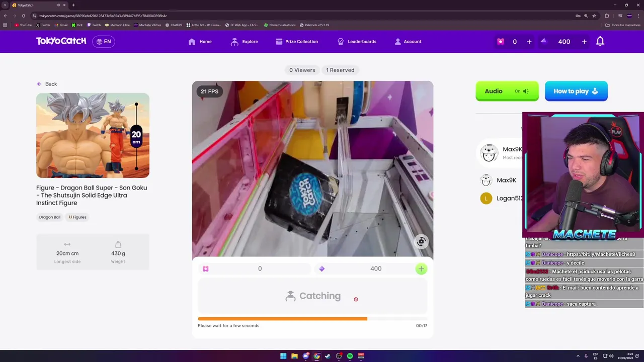644x362 pixels.
Task: Click Logan512's avatar icon
Action: coord(486,198)
